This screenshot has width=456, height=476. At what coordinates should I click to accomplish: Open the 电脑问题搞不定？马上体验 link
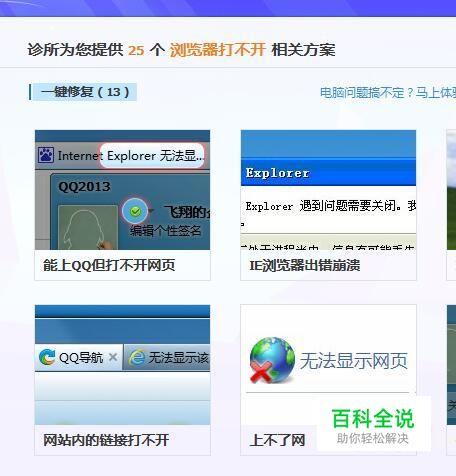pos(388,93)
